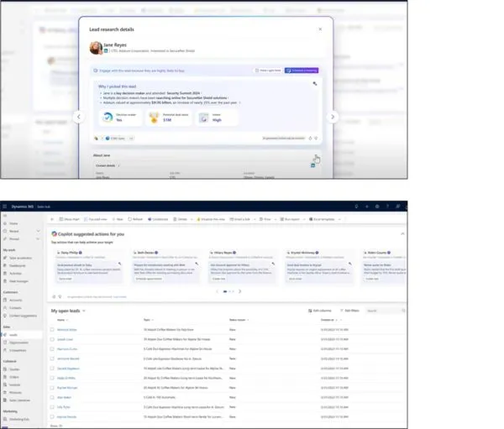This screenshot has height=429, width=504.
Task: Refresh the leads list
Action: pos(135,219)
